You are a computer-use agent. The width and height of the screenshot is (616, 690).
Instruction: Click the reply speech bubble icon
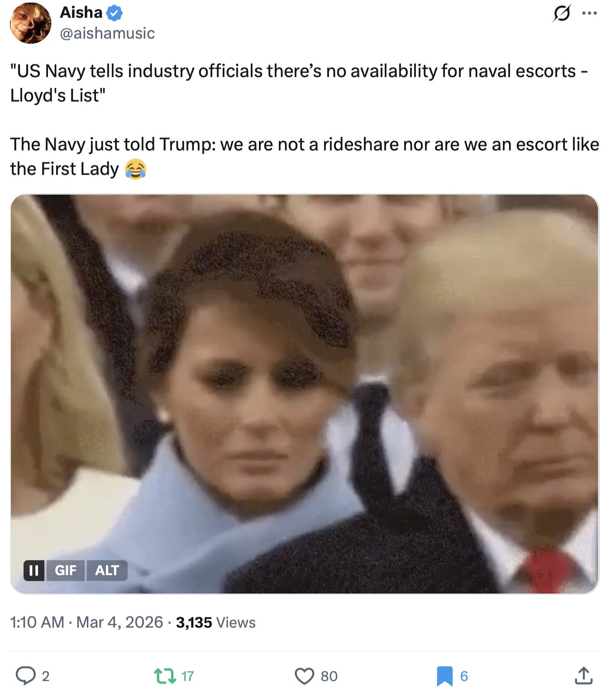coord(26,676)
